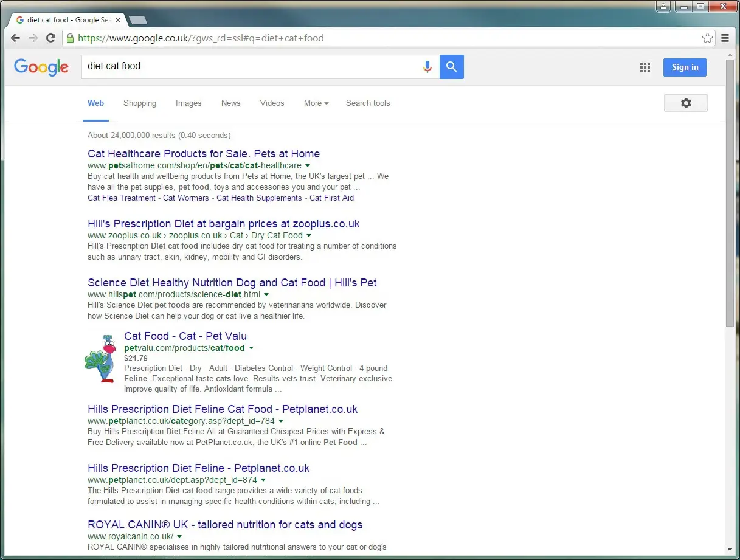Screen dimensions: 740x560
Task: Click the blue search magnifier button
Action: coord(451,66)
